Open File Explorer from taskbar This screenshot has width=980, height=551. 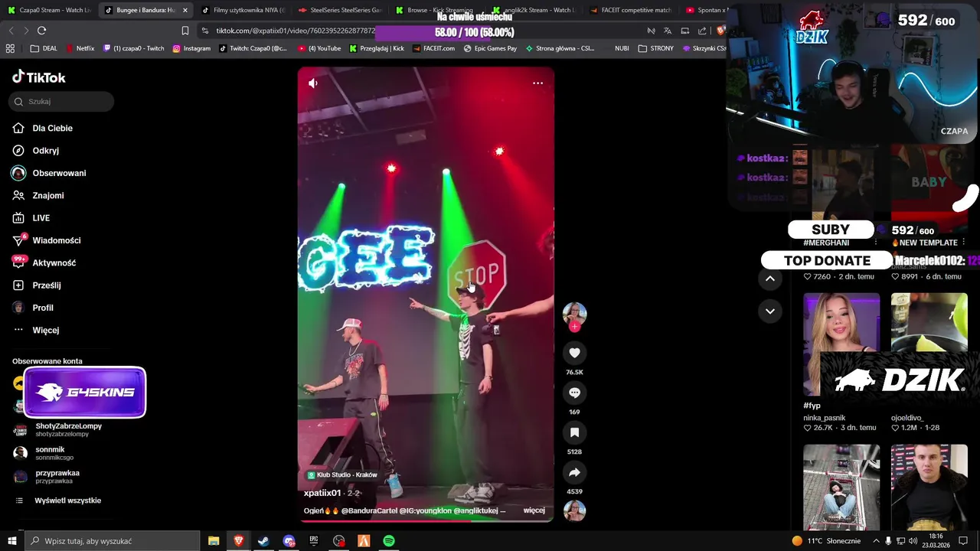(x=214, y=541)
